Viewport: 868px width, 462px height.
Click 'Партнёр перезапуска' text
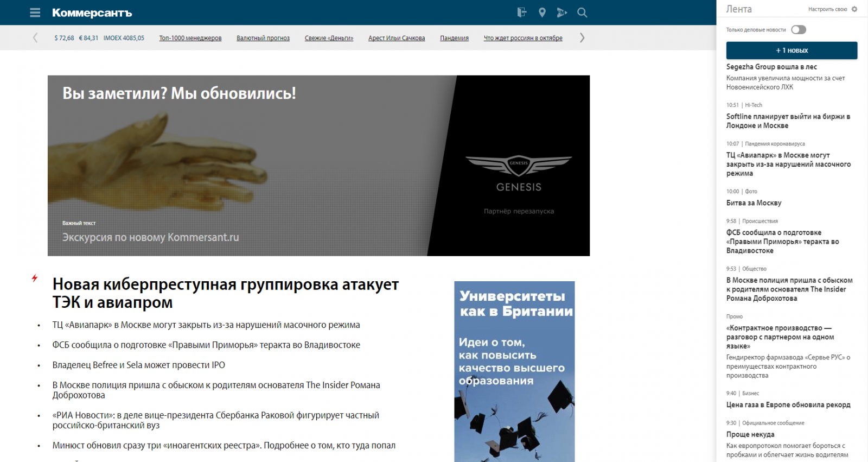(519, 211)
